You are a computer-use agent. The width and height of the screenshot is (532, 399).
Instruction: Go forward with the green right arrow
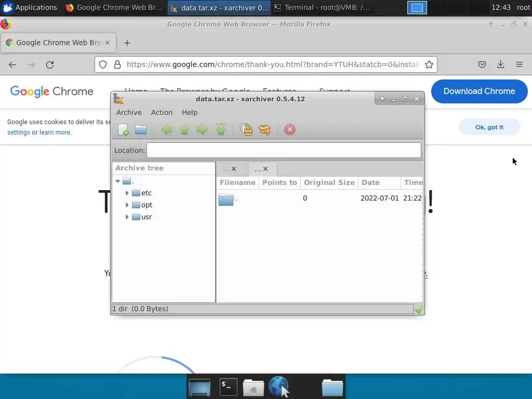(x=202, y=129)
